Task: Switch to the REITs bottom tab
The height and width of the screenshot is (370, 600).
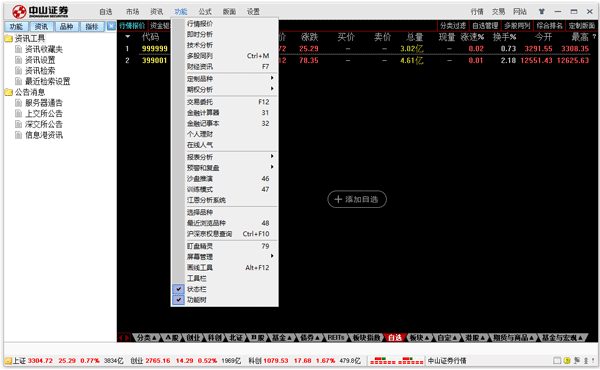Action: point(336,338)
